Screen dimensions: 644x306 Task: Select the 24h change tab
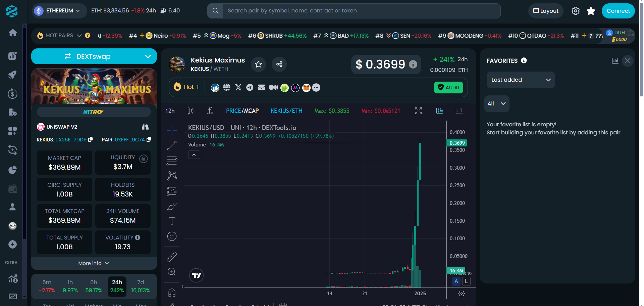coord(117,286)
